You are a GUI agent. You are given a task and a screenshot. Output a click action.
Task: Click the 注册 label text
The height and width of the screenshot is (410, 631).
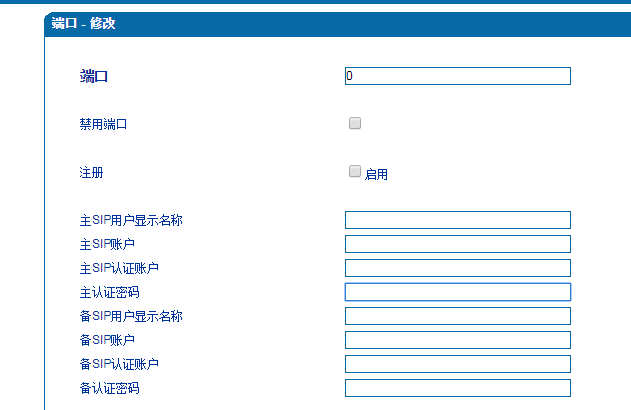point(91,172)
